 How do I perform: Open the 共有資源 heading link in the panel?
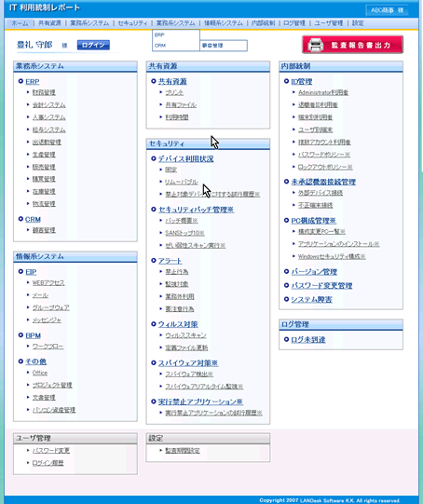[x=172, y=82]
